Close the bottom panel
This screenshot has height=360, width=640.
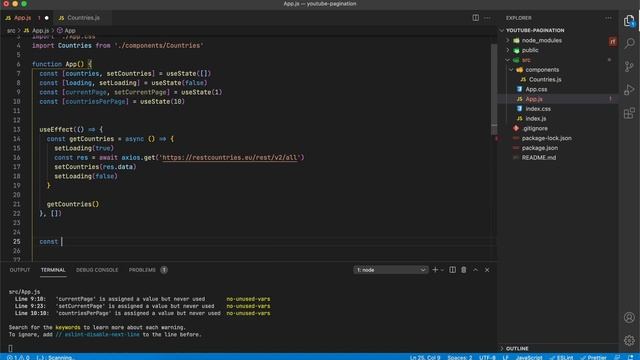tap(487, 270)
